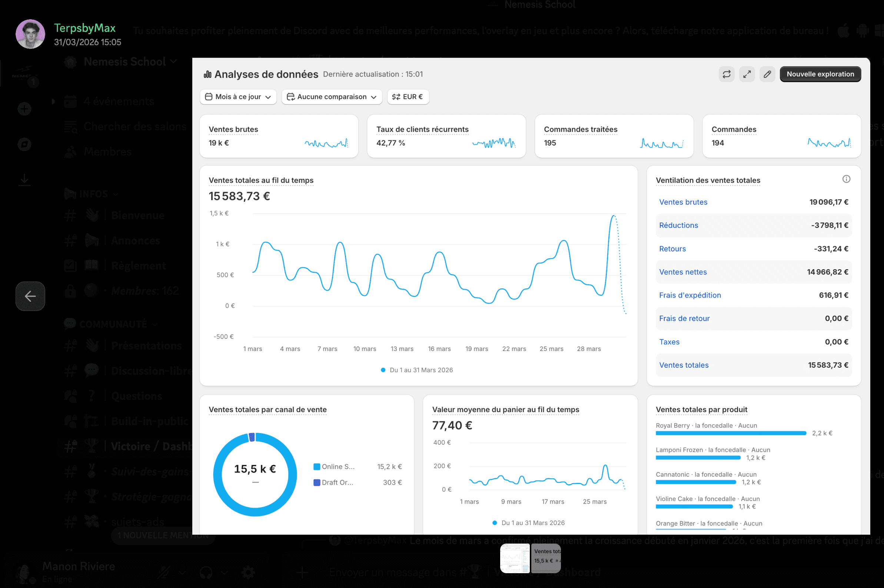Click the refresh icon in the analytics header
The image size is (884, 588).
click(x=727, y=74)
